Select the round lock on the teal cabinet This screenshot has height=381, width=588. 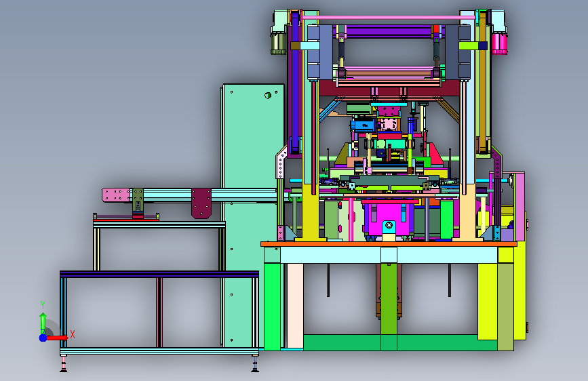point(268,95)
